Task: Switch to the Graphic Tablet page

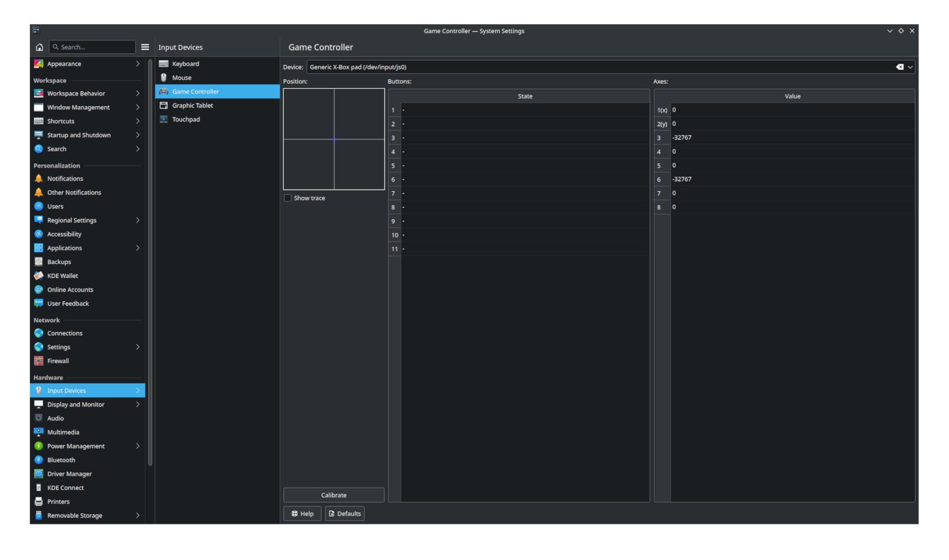Action: (x=192, y=105)
